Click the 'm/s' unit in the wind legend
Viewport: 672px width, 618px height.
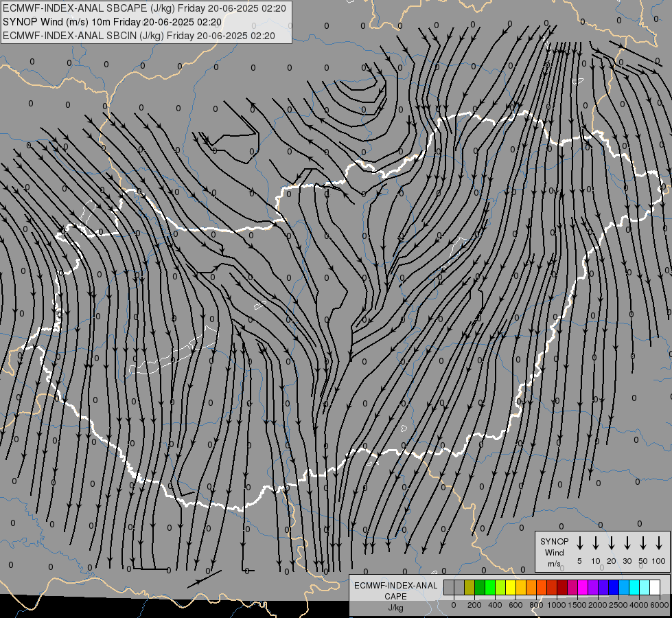click(554, 564)
